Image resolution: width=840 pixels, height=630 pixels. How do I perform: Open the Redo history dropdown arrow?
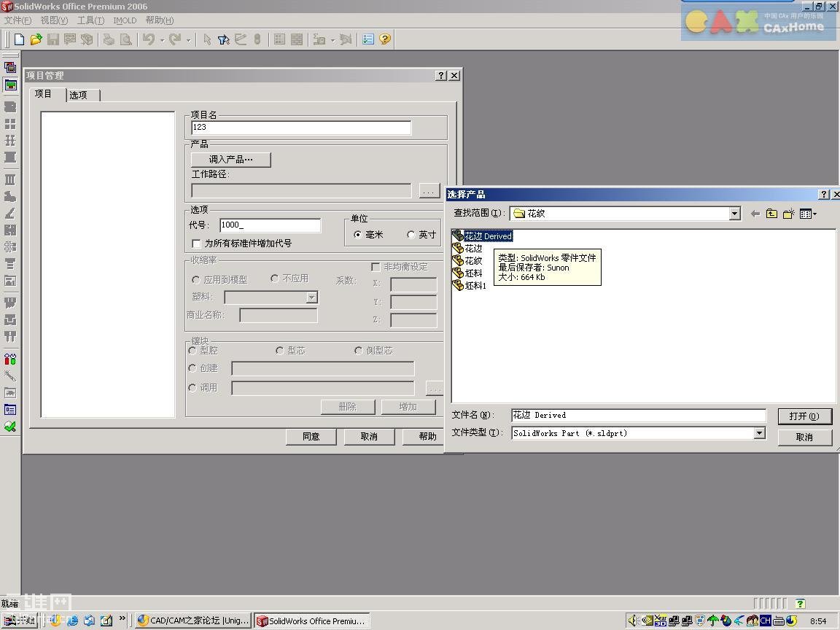click(188, 39)
